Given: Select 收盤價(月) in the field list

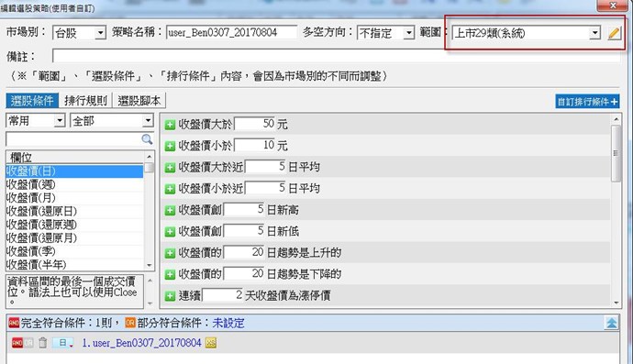Looking at the screenshot, I should 74,198.
